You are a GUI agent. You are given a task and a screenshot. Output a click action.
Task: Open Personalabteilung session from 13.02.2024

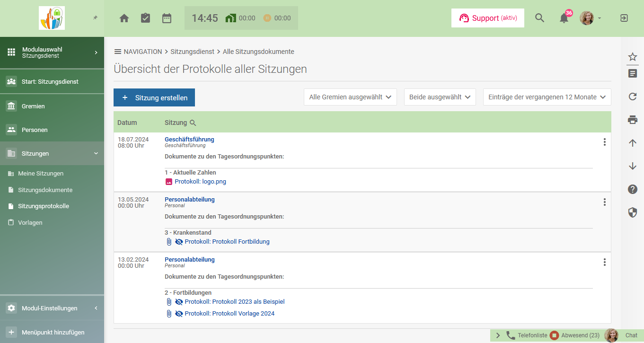(189, 260)
